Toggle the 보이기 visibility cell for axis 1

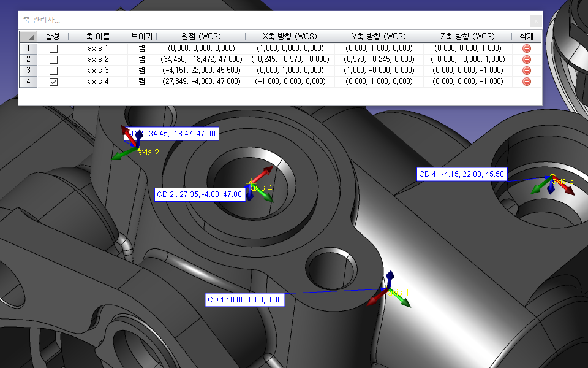click(x=141, y=48)
